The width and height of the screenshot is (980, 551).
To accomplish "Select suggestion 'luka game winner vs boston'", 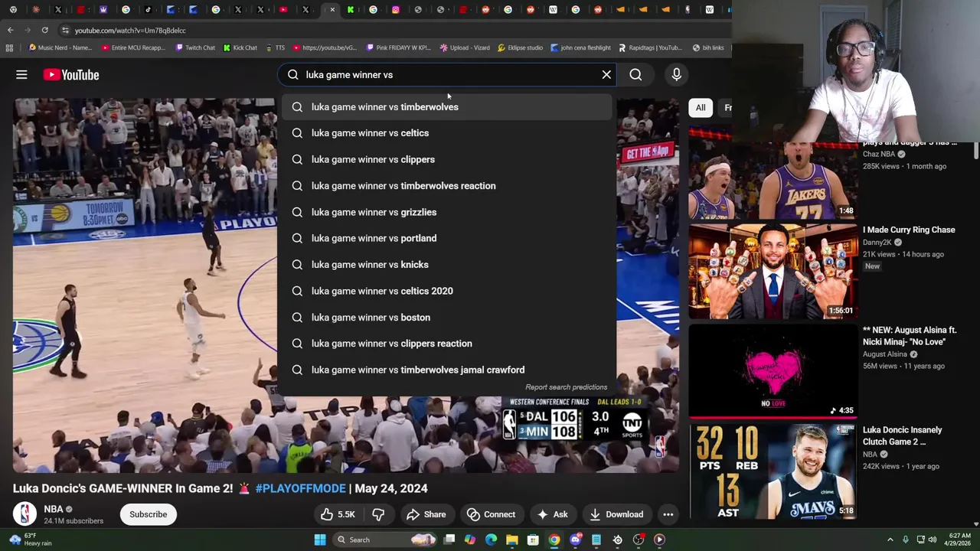I will [x=448, y=318].
